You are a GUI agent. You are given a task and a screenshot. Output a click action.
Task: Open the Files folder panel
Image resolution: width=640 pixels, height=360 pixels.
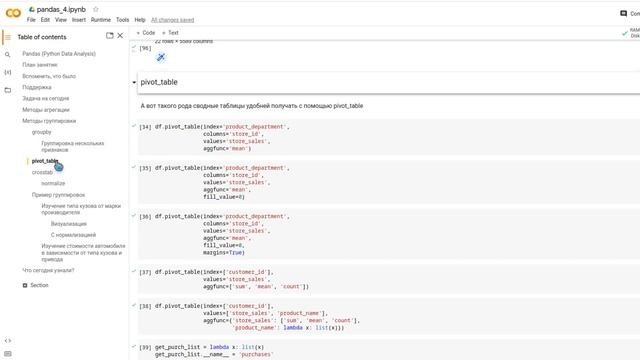pos(8,90)
